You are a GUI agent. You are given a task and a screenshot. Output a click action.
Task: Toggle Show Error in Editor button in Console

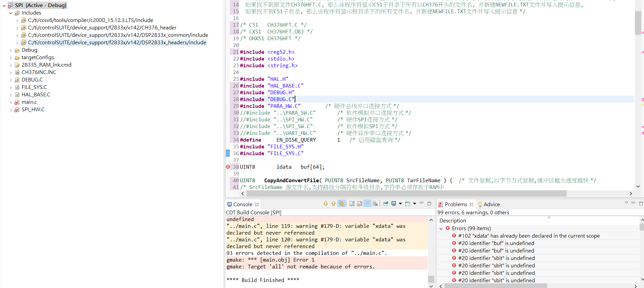(x=342, y=204)
